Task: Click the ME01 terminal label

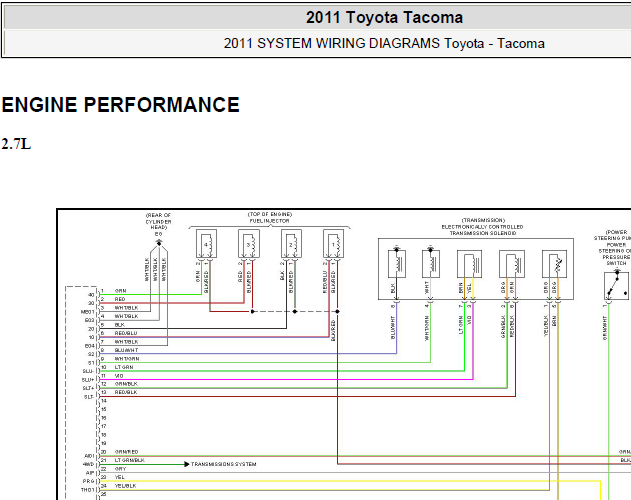Action: [88, 312]
